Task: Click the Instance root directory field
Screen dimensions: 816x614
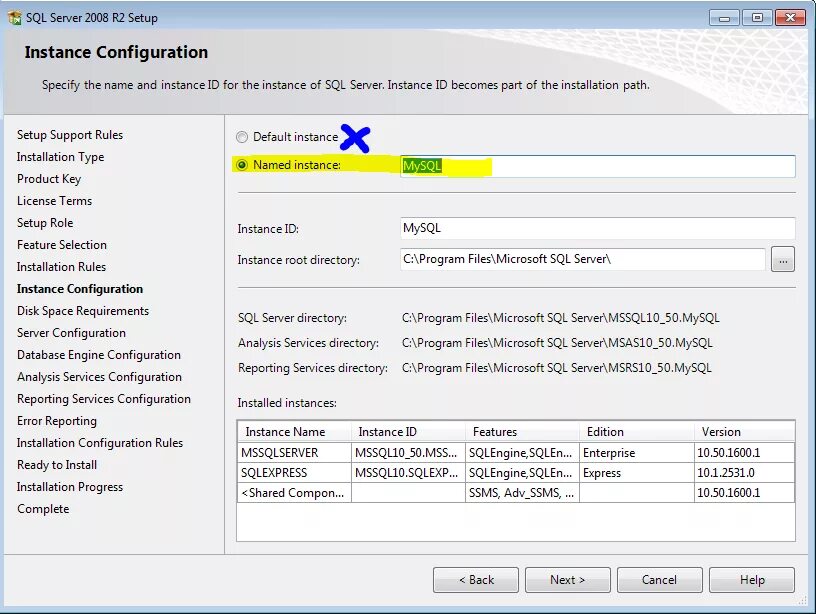Action: coord(583,259)
